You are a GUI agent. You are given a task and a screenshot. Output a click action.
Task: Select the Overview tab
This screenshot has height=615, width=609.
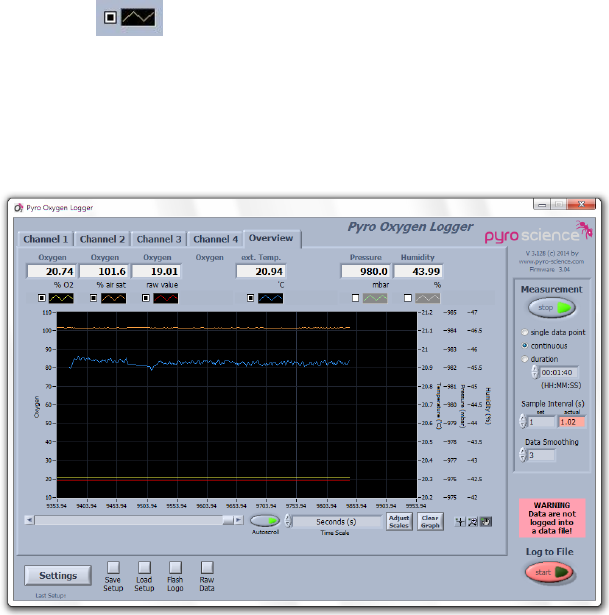pyautogui.click(x=271, y=238)
